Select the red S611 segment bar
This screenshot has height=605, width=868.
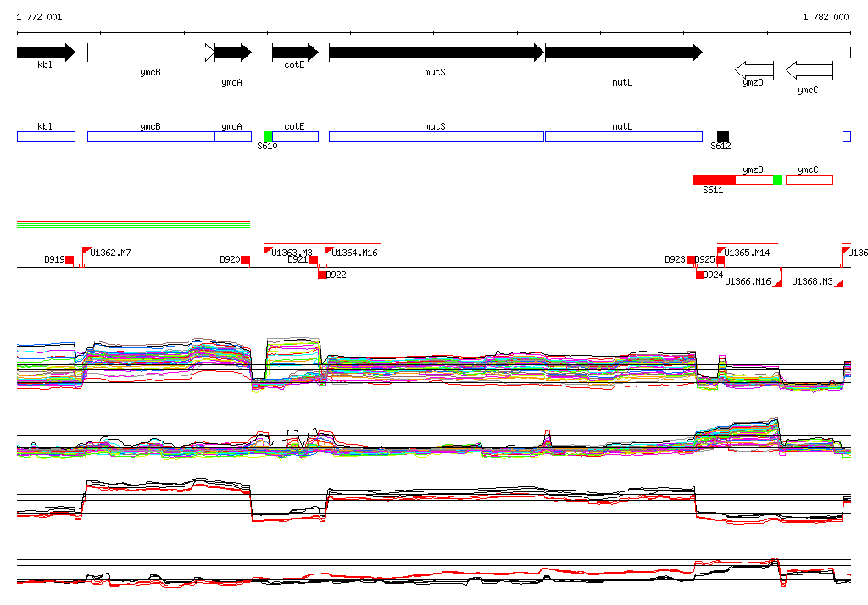click(714, 180)
